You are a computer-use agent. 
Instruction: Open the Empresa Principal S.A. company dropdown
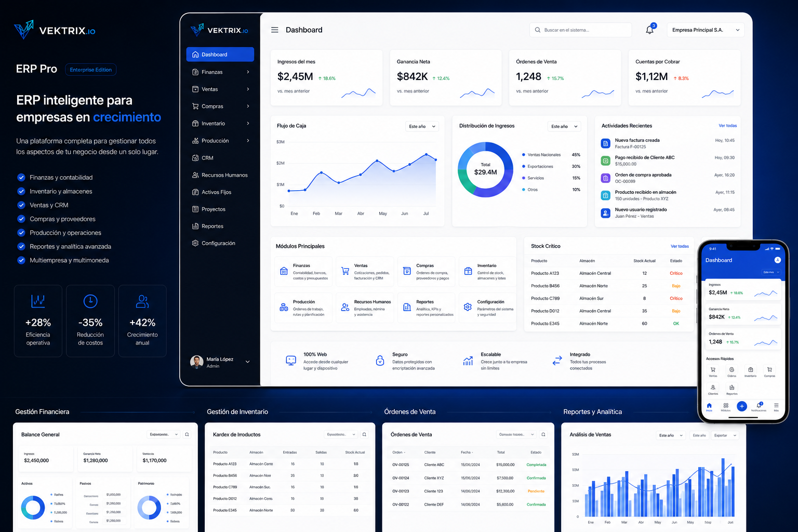[706, 30]
